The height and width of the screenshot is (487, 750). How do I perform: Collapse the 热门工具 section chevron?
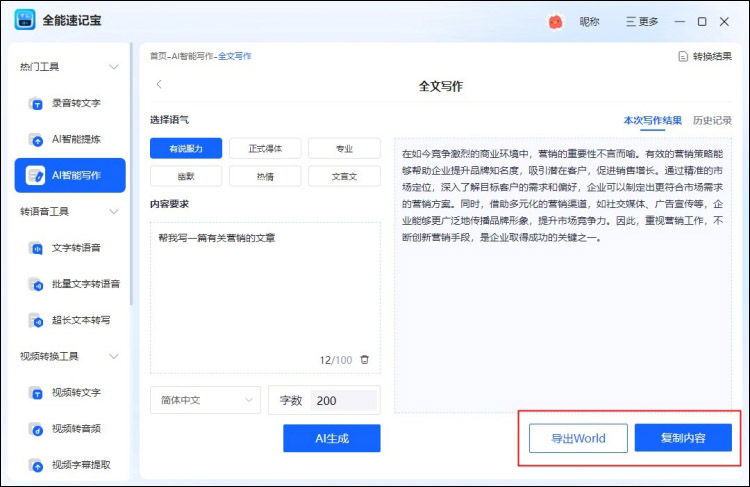pos(114,66)
